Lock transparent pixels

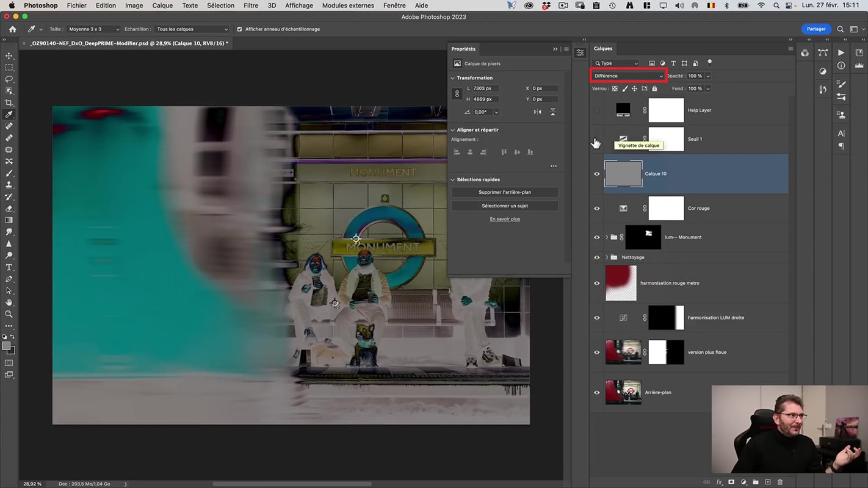tap(615, 88)
